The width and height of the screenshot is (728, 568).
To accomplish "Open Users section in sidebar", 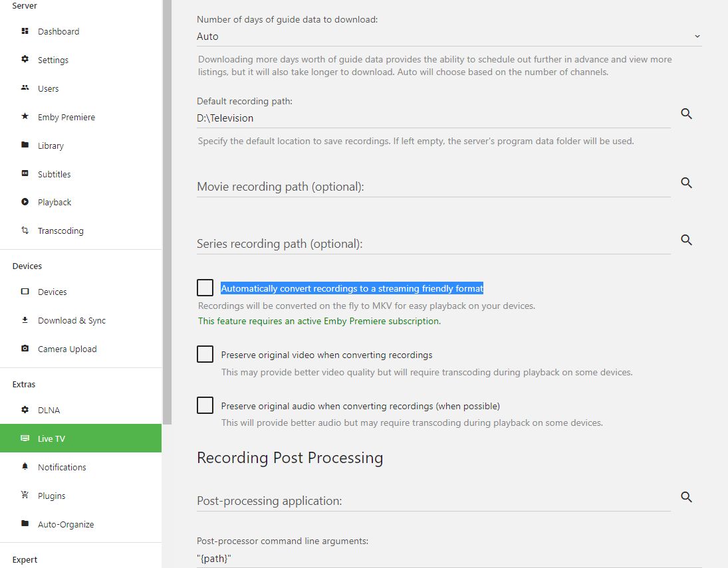I will coord(48,88).
